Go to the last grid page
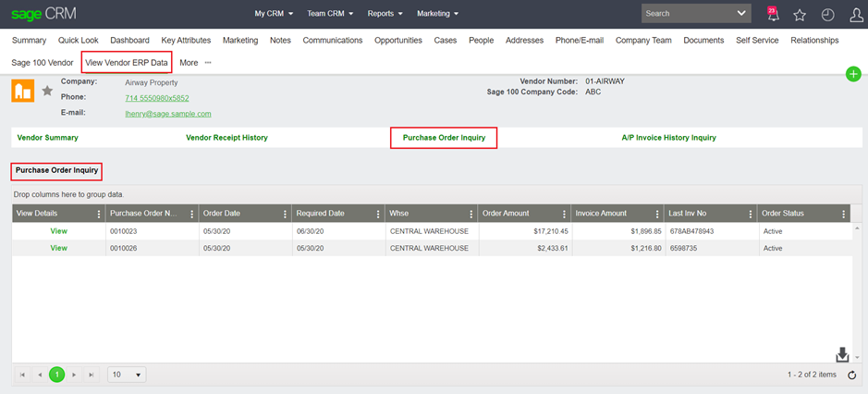868x394 pixels. [91, 375]
